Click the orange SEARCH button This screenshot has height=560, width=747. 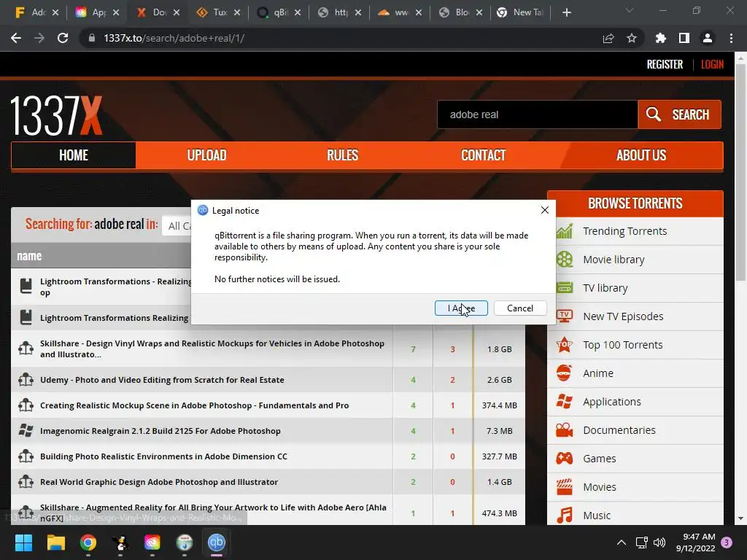(x=679, y=114)
